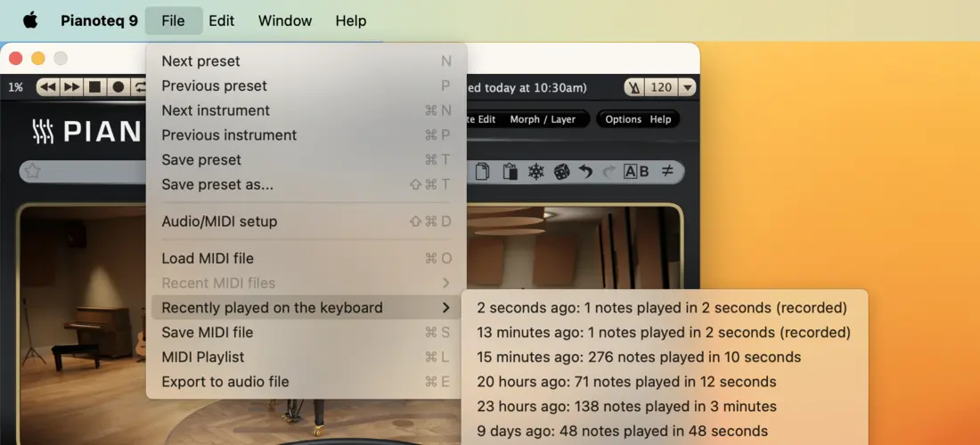Click the paste clipboard icon
Image resolution: width=980 pixels, height=445 pixels.
510,172
